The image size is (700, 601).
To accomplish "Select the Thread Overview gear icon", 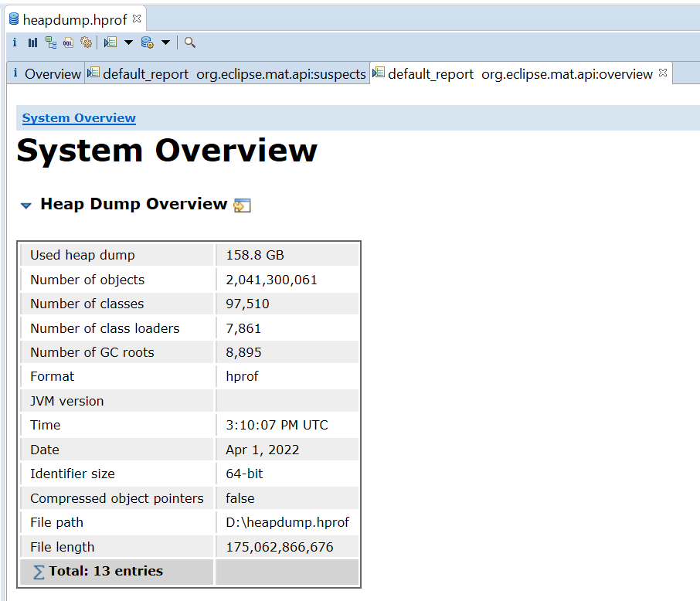I will tap(87, 42).
